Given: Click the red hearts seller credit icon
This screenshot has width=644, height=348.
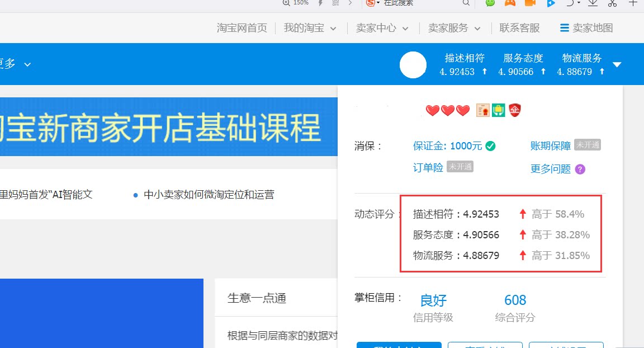Looking at the screenshot, I should tap(448, 110).
